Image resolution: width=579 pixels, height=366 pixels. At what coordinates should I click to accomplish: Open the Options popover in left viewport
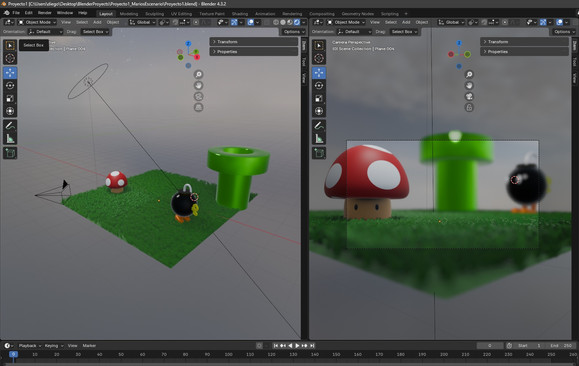pyautogui.click(x=294, y=32)
